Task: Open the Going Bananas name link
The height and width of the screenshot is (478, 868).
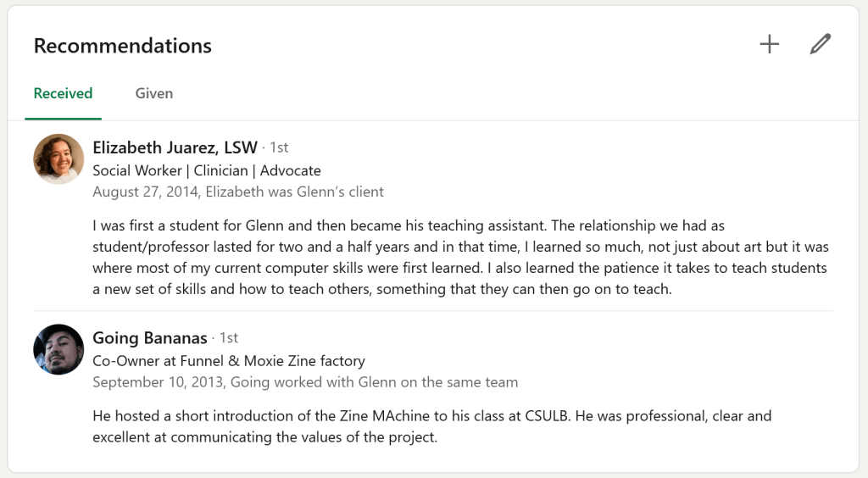Action: click(149, 337)
